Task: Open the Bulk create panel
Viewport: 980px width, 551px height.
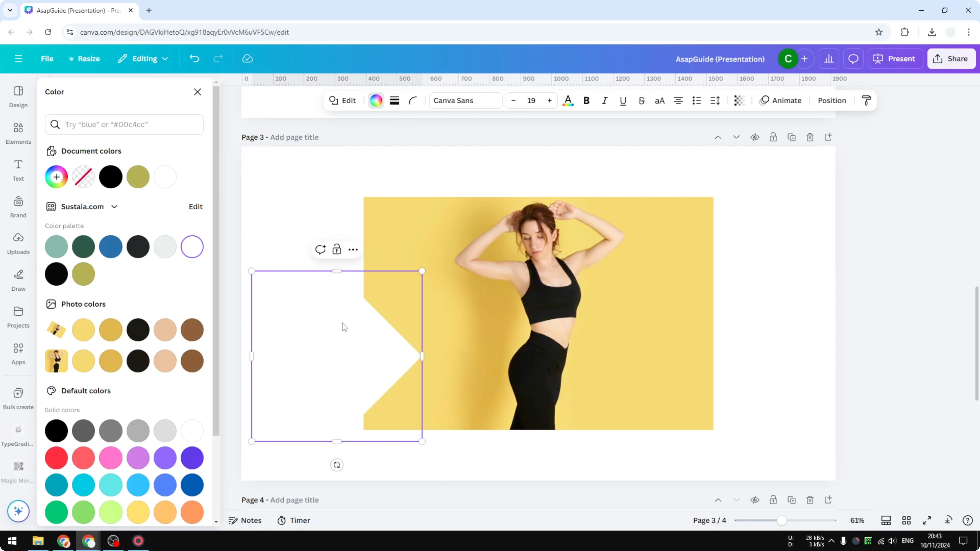Action: point(18,398)
